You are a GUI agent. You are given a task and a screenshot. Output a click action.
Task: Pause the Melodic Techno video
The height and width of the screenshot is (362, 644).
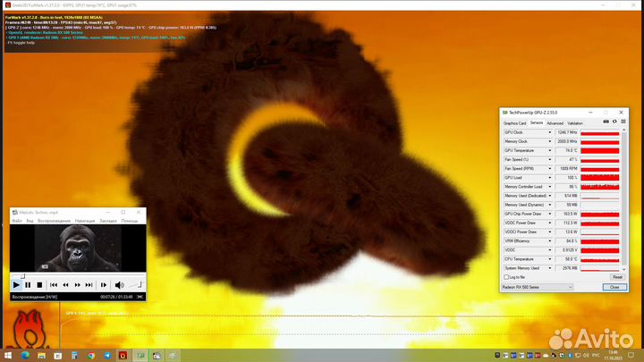coord(28,285)
